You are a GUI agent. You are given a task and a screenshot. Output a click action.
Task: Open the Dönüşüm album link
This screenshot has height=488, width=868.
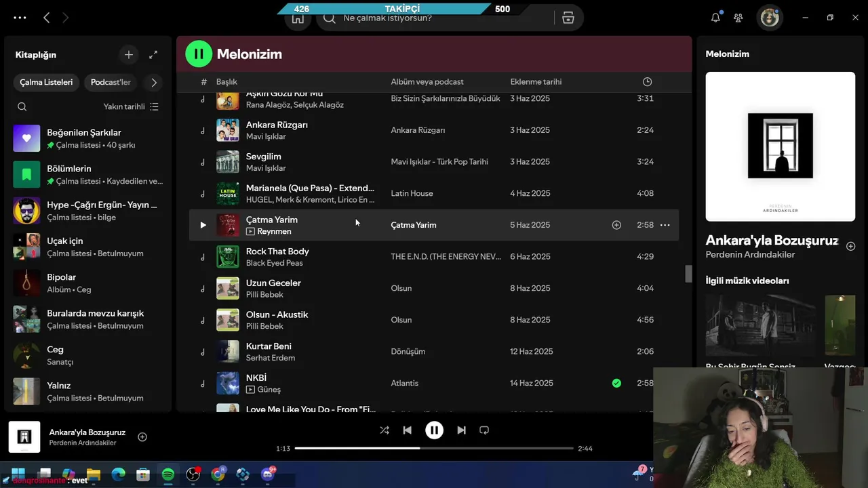[x=408, y=352]
